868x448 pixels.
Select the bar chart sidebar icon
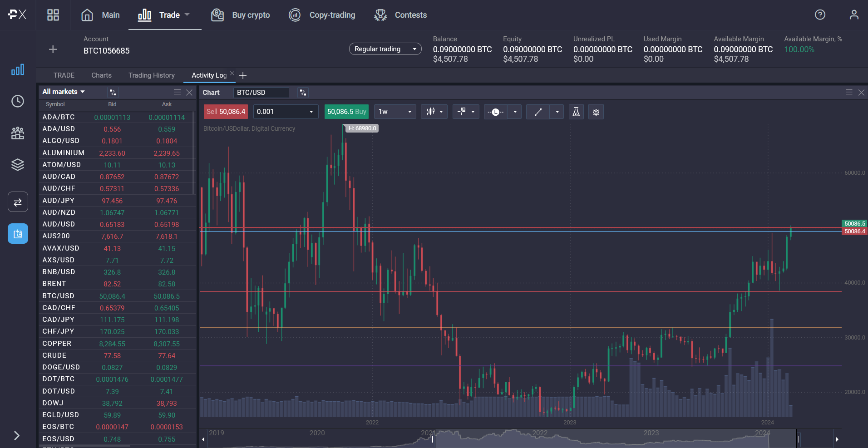click(18, 69)
